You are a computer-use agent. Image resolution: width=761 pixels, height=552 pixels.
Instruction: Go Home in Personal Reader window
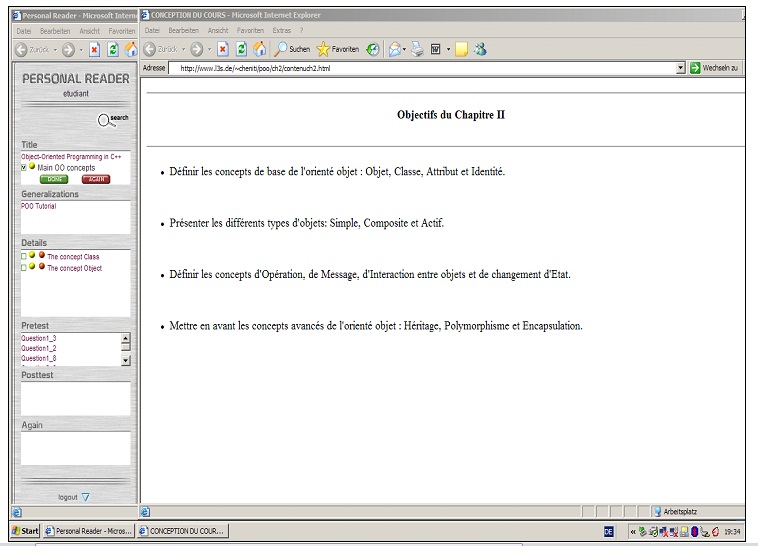click(x=131, y=49)
